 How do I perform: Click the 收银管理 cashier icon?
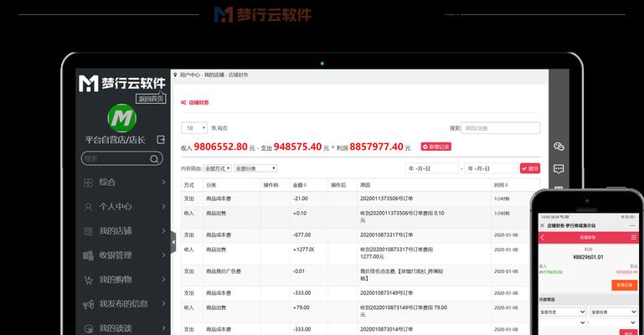coord(88,255)
